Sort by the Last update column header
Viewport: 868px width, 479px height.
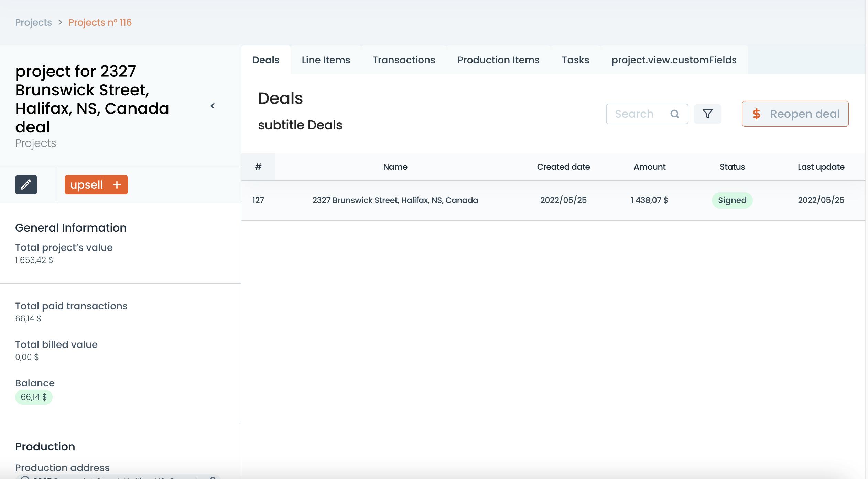click(821, 167)
